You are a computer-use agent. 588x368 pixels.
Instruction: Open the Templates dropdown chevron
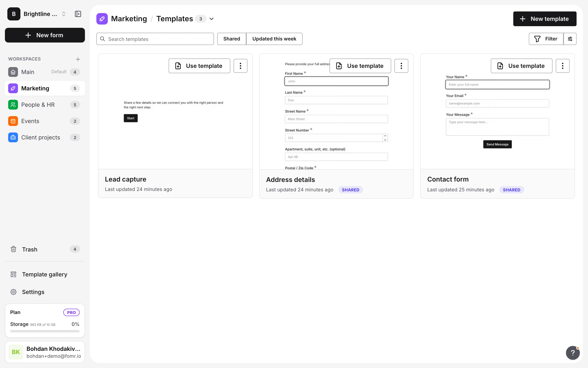coord(212,19)
